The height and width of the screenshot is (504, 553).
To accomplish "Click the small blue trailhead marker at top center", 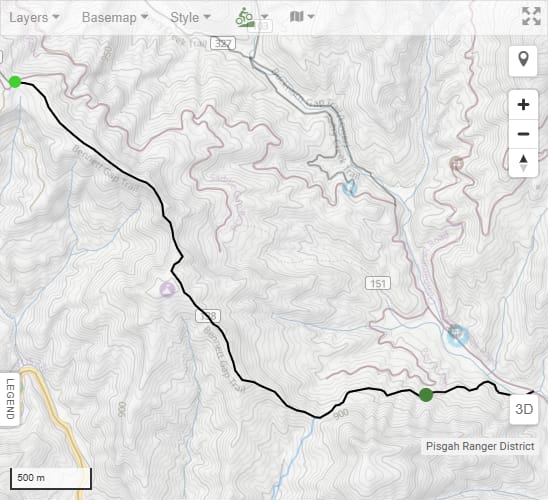I will pyautogui.click(x=350, y=187).
